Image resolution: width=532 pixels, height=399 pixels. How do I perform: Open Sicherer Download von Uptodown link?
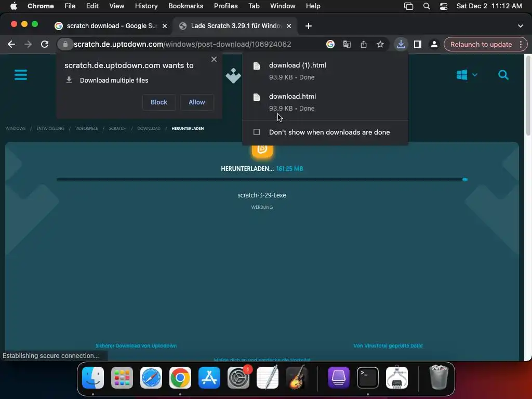pyautogui.click(x=136, y=345)
